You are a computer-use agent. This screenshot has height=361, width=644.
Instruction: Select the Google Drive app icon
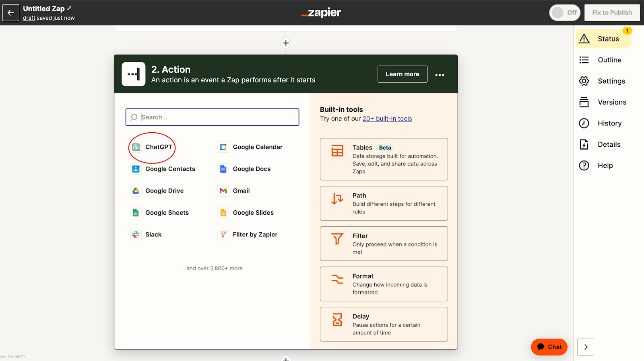coord(136,191)
